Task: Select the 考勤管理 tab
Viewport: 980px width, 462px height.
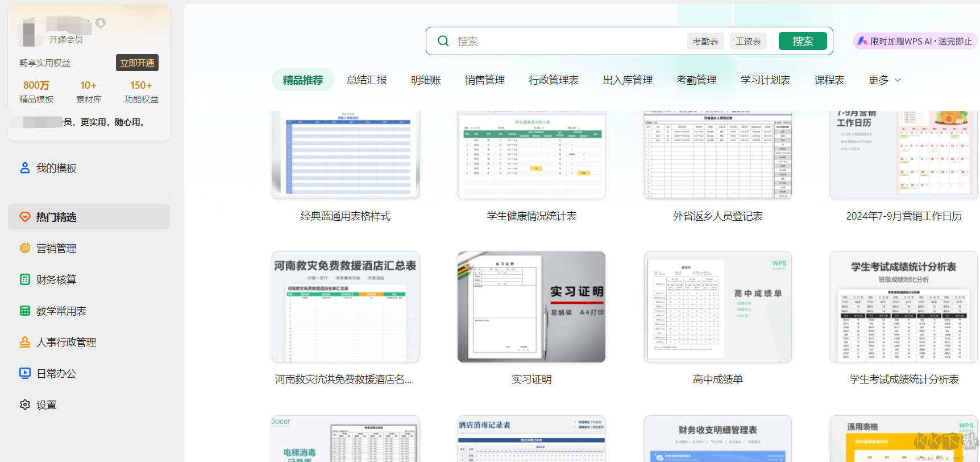Action: coord(697,80)
